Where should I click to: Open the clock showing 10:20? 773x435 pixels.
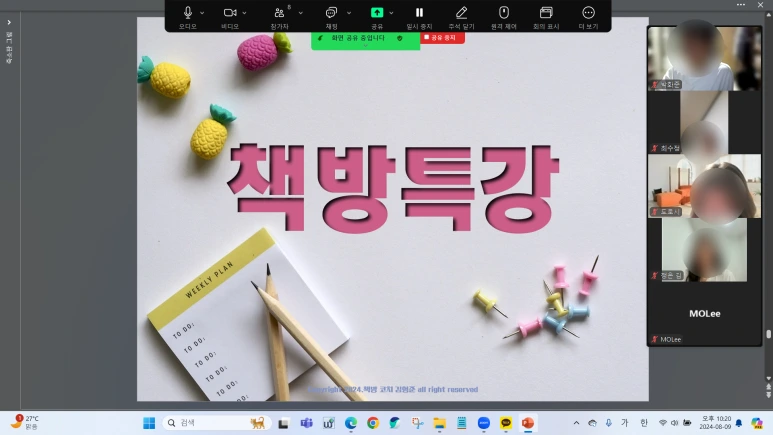[x=716, y=423]
